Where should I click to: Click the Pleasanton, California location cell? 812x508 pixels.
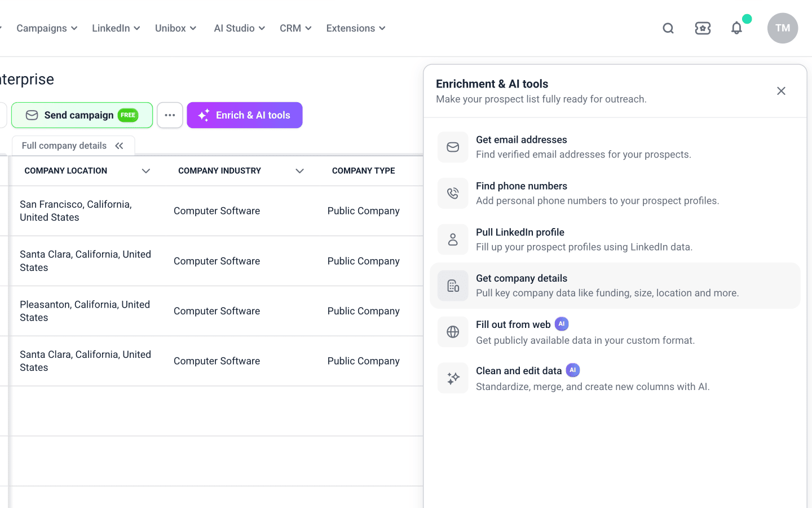point(85,311)
